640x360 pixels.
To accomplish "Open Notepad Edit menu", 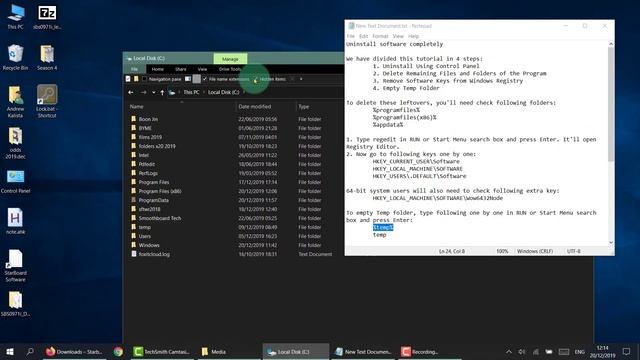I will pos(363,36).
